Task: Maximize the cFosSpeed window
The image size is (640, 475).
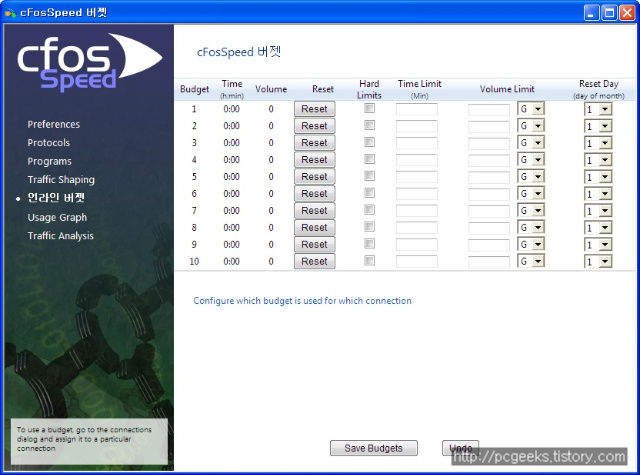Action: coord(609,13)
